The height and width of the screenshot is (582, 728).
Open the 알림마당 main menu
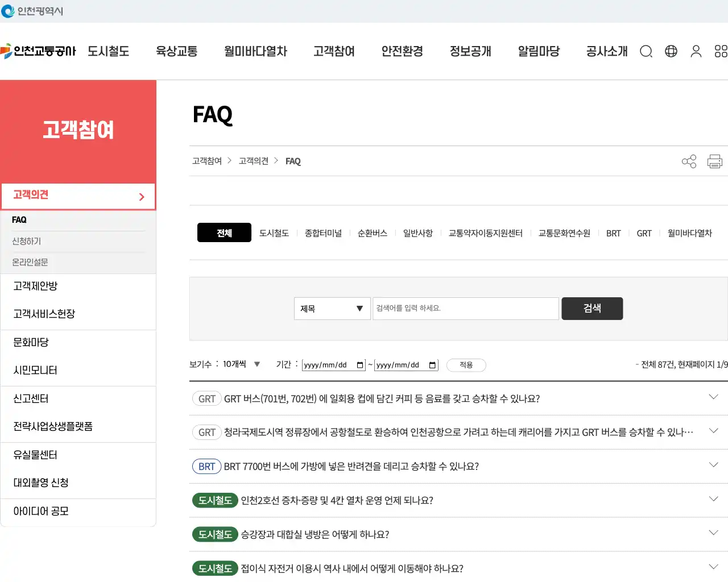point(539,51)
